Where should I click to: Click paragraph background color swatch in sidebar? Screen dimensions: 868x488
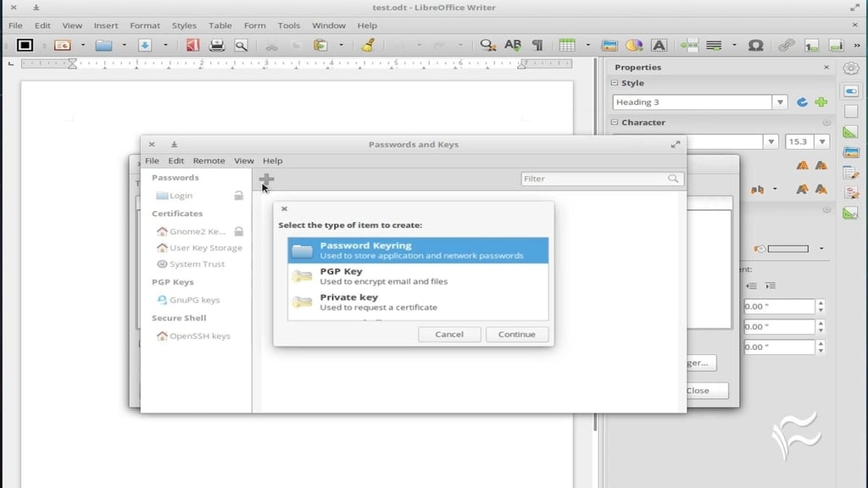pos(787,249)
